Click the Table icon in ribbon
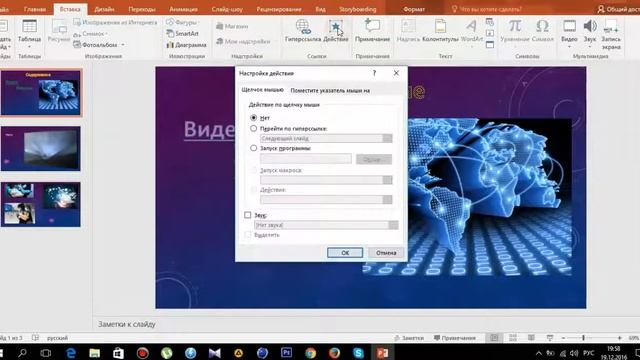Image resolution: width=640 pixels, height=360 pixels. pos(29,27)
